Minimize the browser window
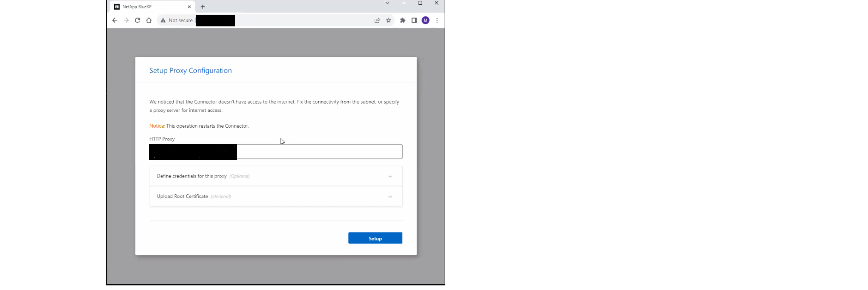Screen dimensions: 868x290 (x=404, y=3)
